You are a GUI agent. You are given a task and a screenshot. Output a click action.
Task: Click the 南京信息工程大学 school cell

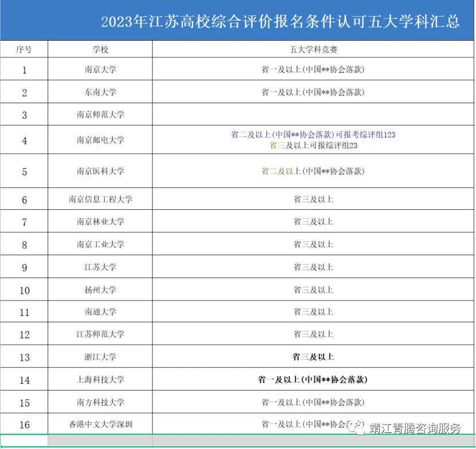(x=100, y=199)
